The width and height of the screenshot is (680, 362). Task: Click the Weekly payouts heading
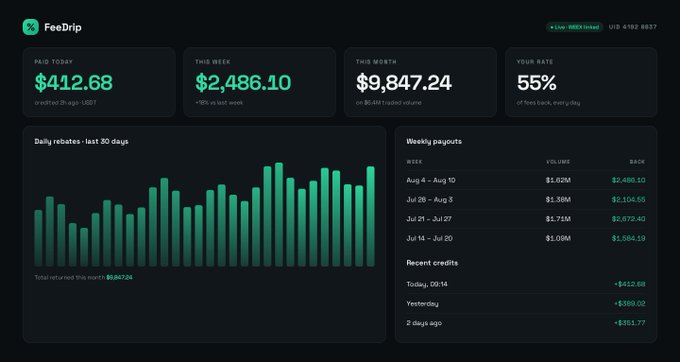[434, 141]
